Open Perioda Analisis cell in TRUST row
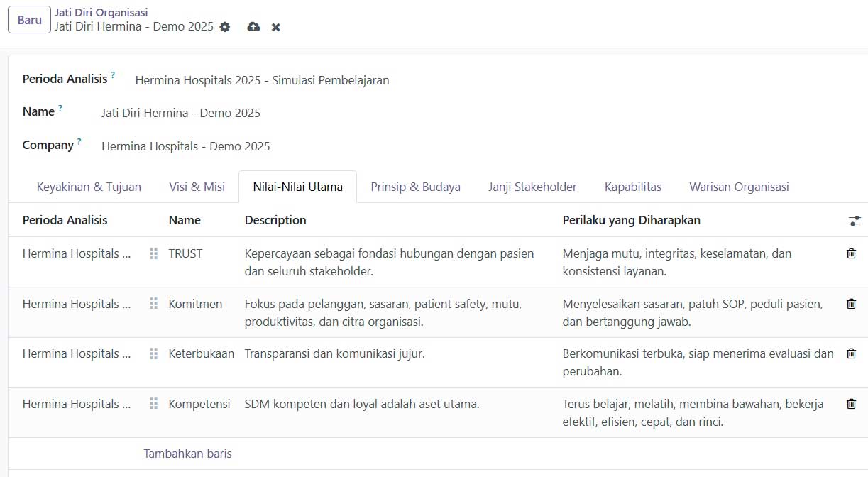Screen dimensions: 868x477 click(x=77, y=253)
